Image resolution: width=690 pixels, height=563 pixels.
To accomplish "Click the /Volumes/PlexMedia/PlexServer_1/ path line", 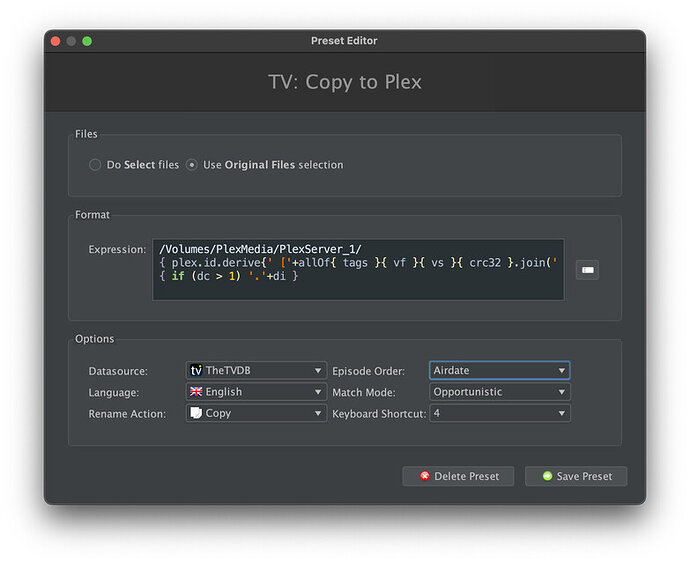I will coord(260,249).
